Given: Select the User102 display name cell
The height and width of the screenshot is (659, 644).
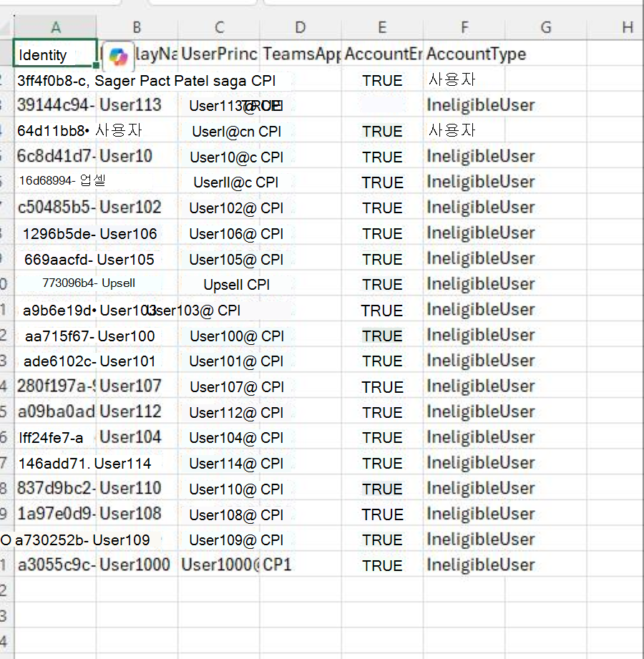Looking at the screenshot, I should click(137, 208).
